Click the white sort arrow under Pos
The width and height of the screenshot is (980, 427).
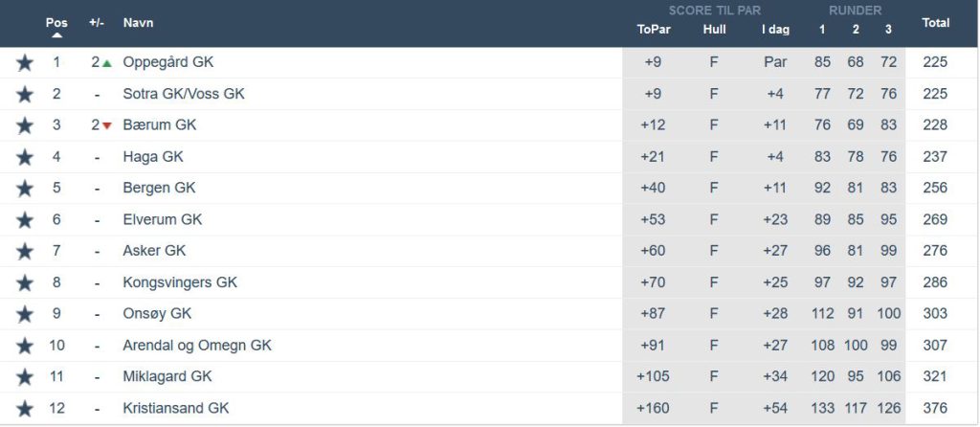(x=56, y=34)
